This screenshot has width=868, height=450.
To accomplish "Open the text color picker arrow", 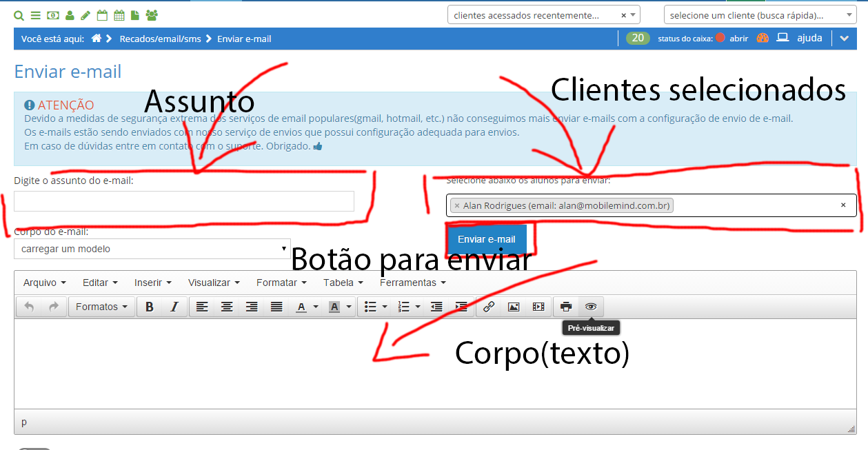I will pyautogui.click(x=316, y=307).
